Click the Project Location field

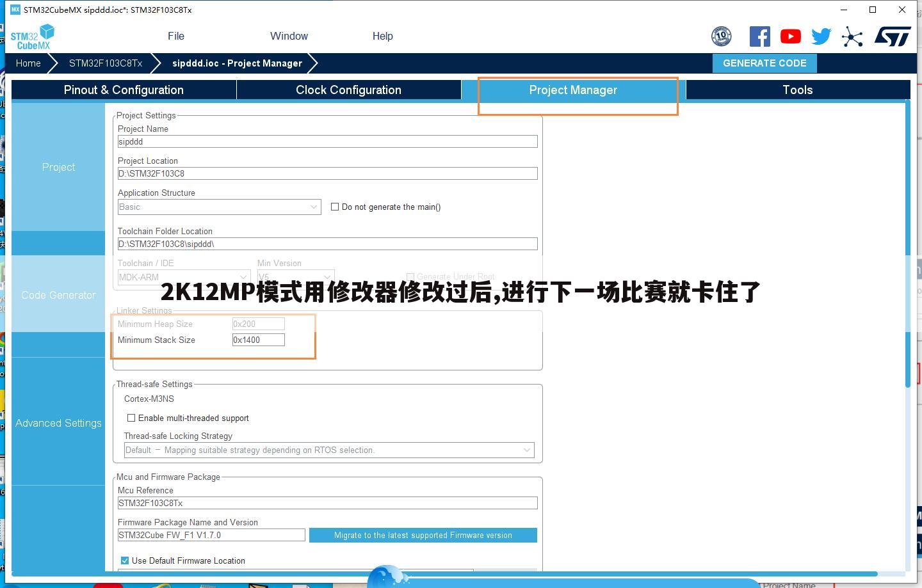(327, 174)
